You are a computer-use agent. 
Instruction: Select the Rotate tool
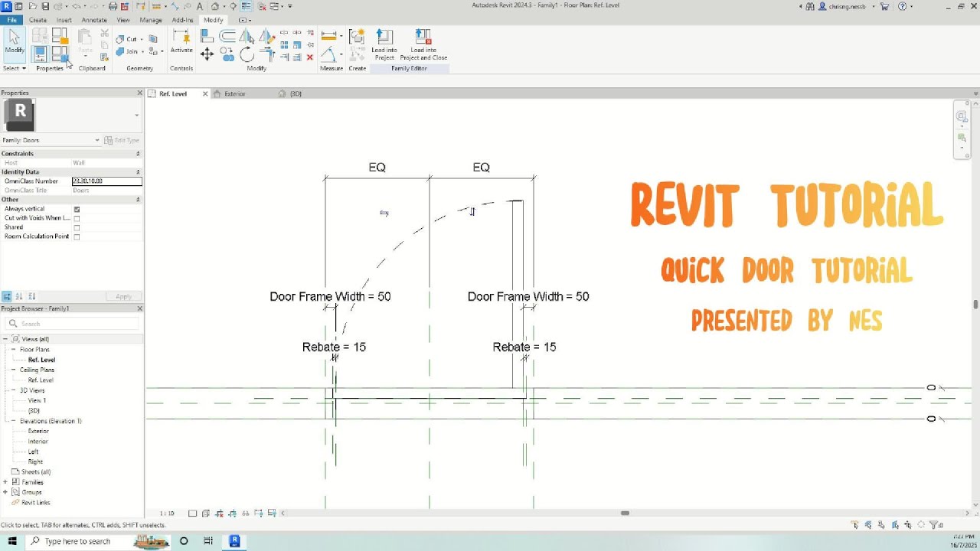click(247, 54)
